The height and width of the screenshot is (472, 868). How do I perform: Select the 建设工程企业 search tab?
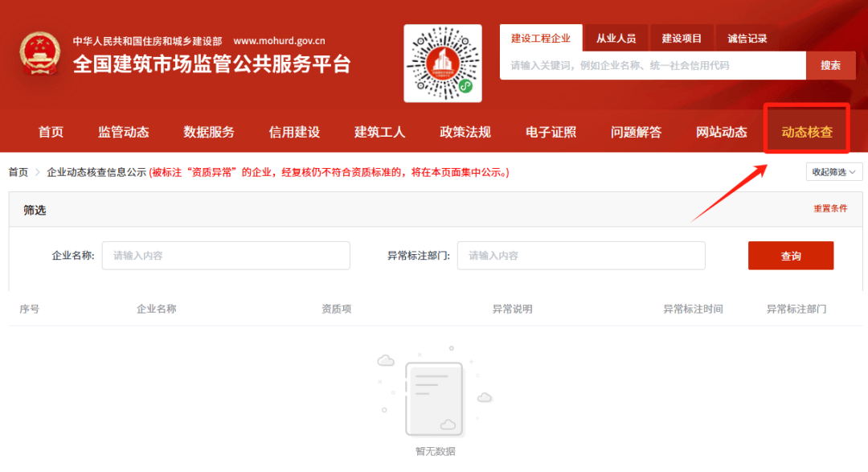click(x=541, y=37)
